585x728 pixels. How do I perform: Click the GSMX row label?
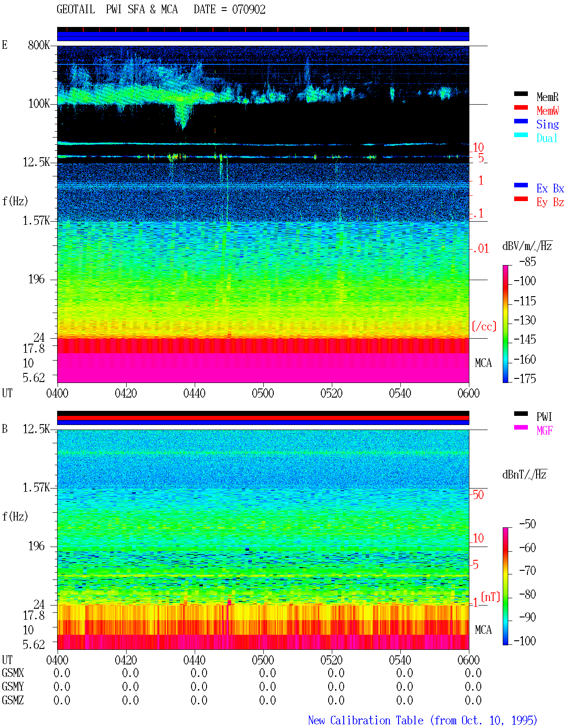click(13, 673)
